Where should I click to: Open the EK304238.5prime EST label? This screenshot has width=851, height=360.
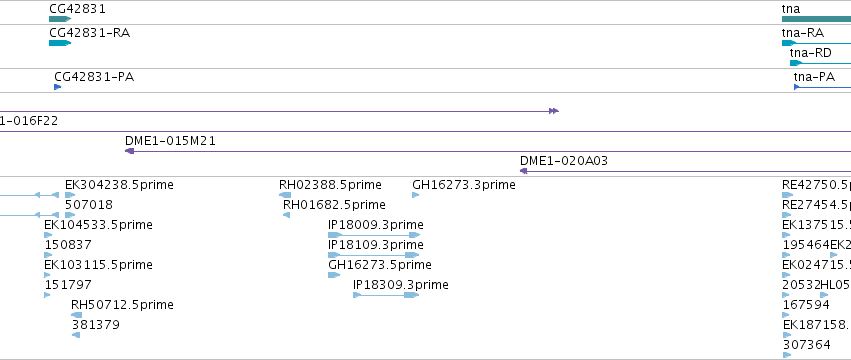tap(119, 185)
